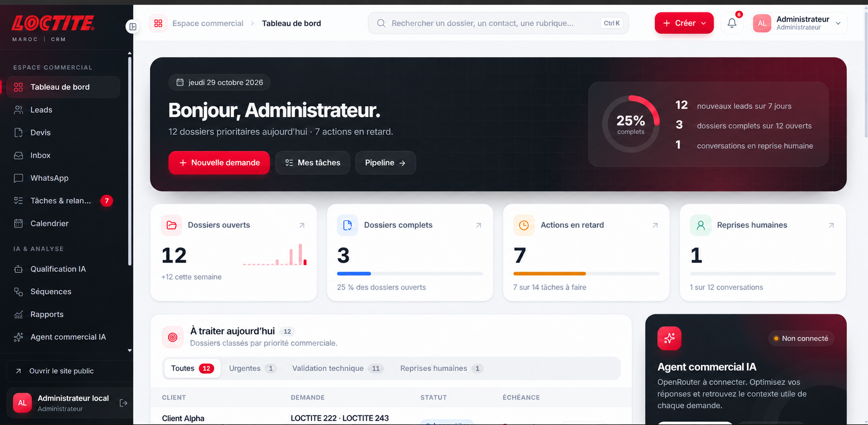Viewport: 868px width, 425px height.
Task: Click the target icon beside À traiter aujourd'hui
Action: tap(172, 337)
